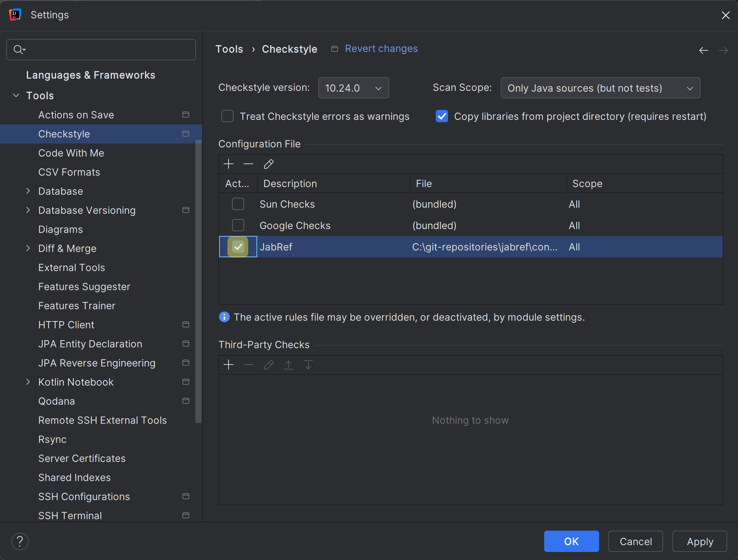
Task: Open the Scan Scope dropdown
Action: click(x=600, y=88)
